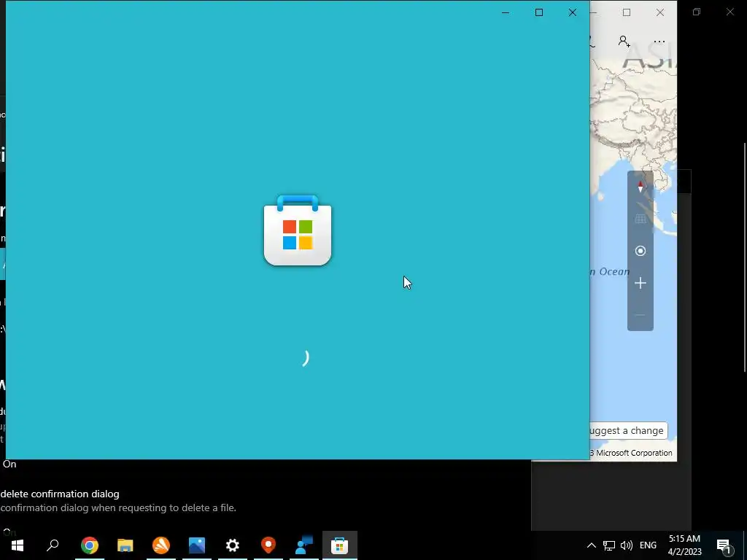
Task: Maximize the Maps window
Action: (627, 12)
